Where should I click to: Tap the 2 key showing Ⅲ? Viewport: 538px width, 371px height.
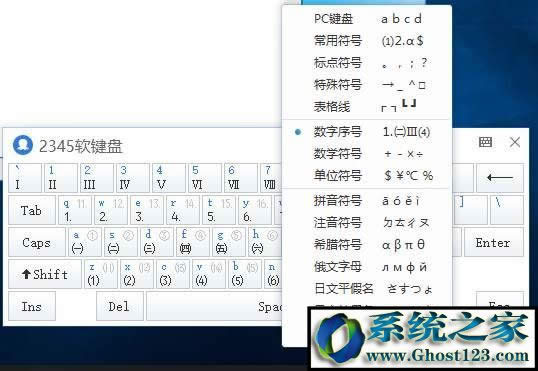tap(97, 178)
